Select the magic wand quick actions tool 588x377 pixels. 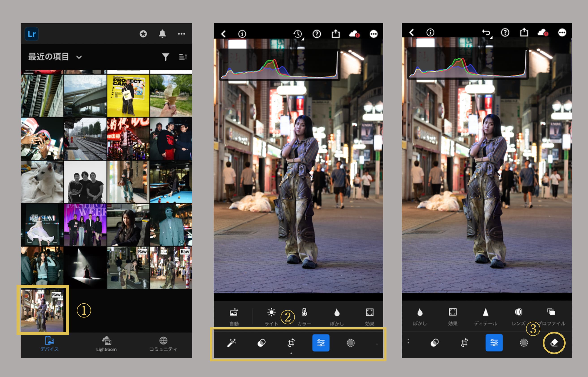pos(231,343)
